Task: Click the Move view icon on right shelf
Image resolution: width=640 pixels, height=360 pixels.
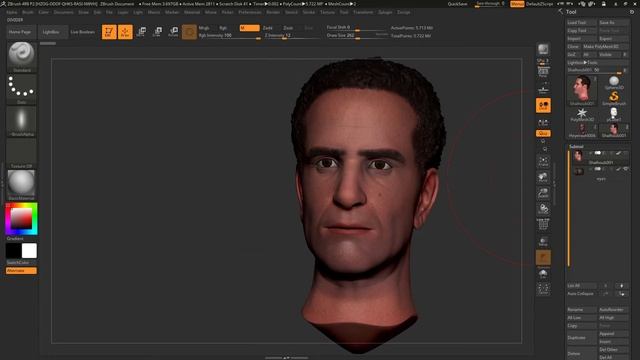Action: [x=543, y=177]
